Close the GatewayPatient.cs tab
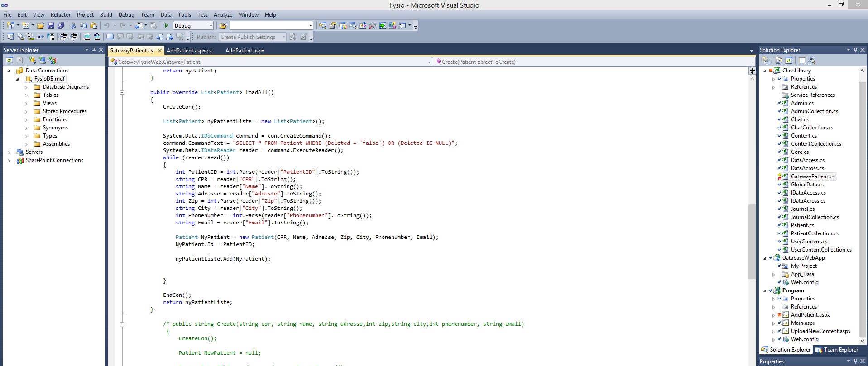 (159, 51)
